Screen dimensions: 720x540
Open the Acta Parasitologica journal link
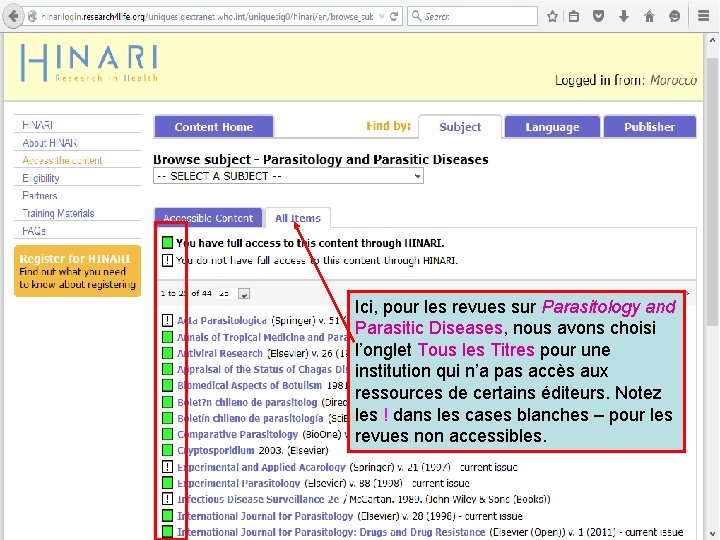(x=222, y=321)
